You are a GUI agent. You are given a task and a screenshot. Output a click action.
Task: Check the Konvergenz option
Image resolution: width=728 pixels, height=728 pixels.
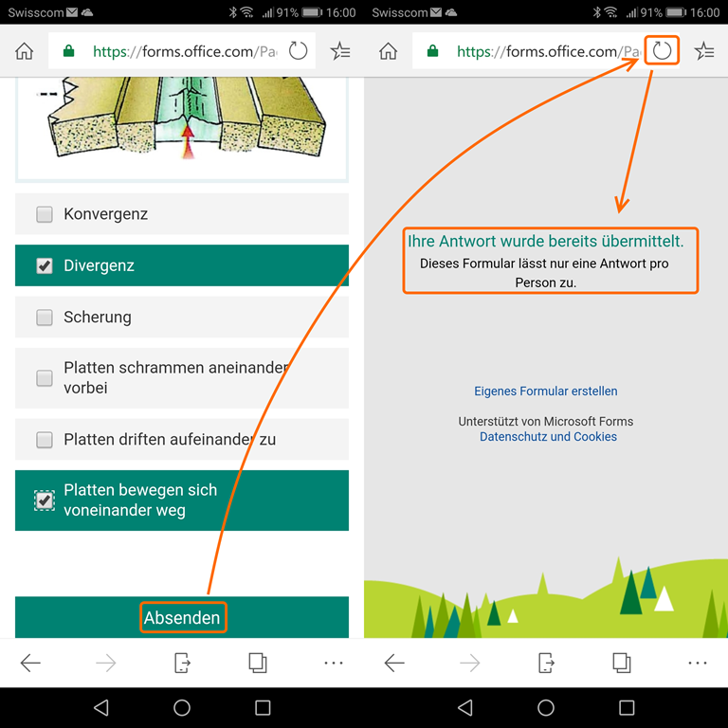point(45,214)
